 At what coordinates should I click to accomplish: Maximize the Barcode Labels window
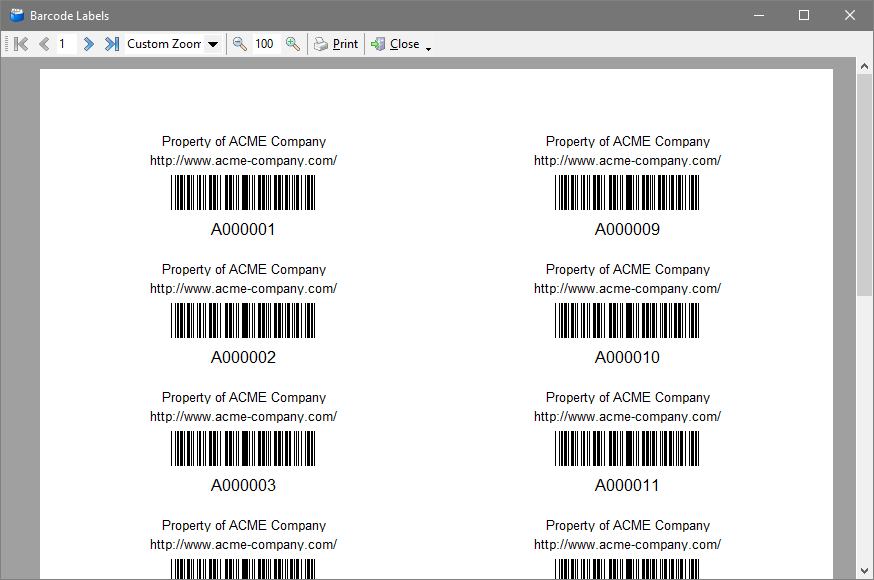[804, 15]
